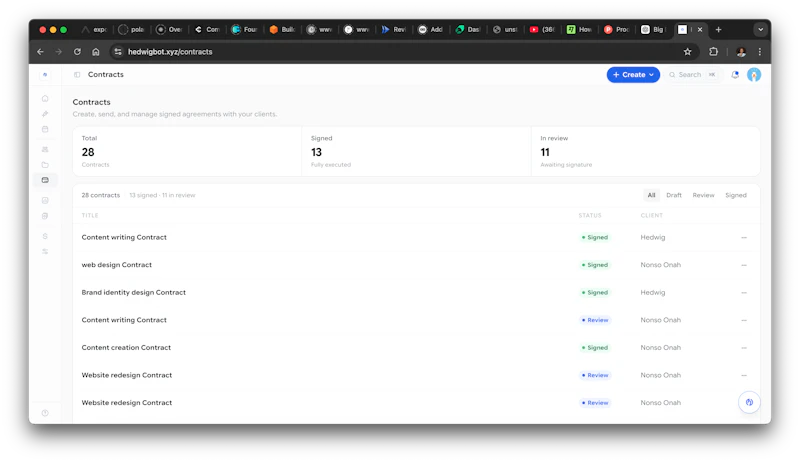Open the notifications bell icon
Screen dimensions: 800x462
pos(735,74)
